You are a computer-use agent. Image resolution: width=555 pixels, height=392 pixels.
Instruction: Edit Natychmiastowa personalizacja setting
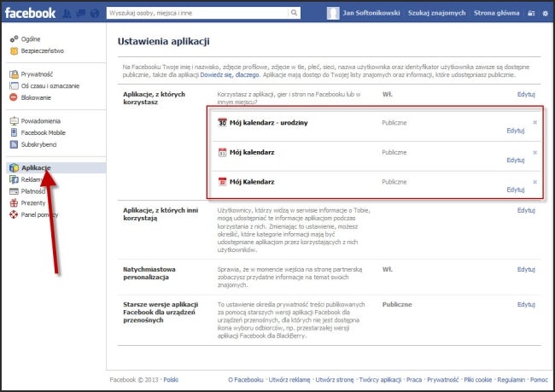point(526,270)
